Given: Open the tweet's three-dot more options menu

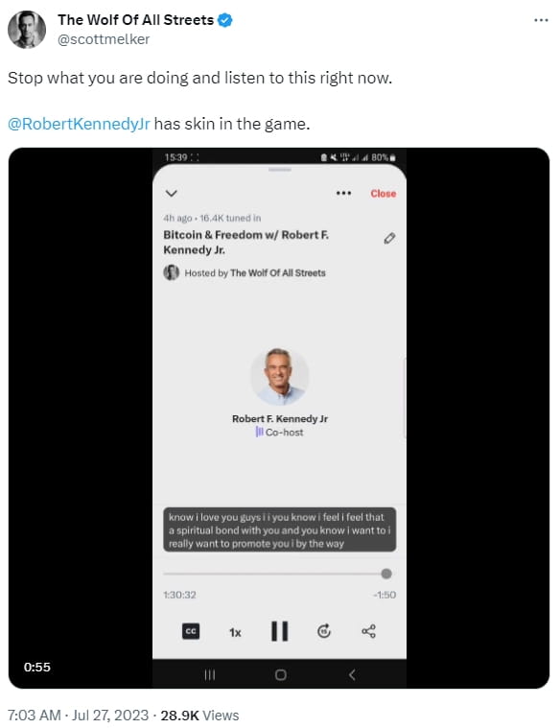Looking at the screenshot, I should (541, 20).
